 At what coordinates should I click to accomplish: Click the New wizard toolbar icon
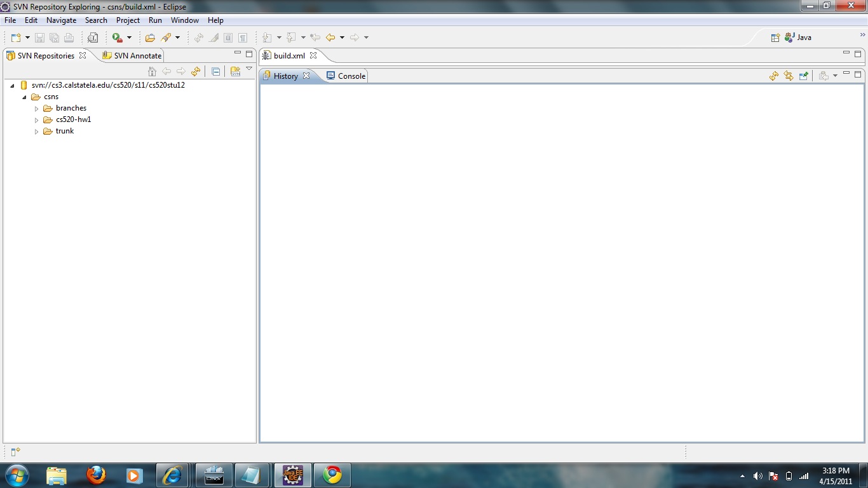[16, 37]
